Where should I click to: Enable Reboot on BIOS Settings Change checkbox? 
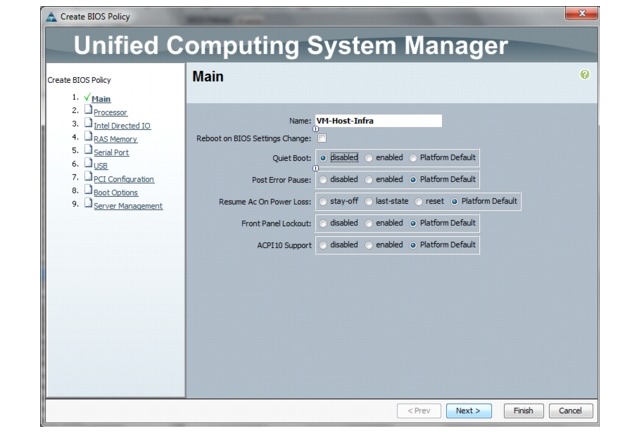click(322, 138)
